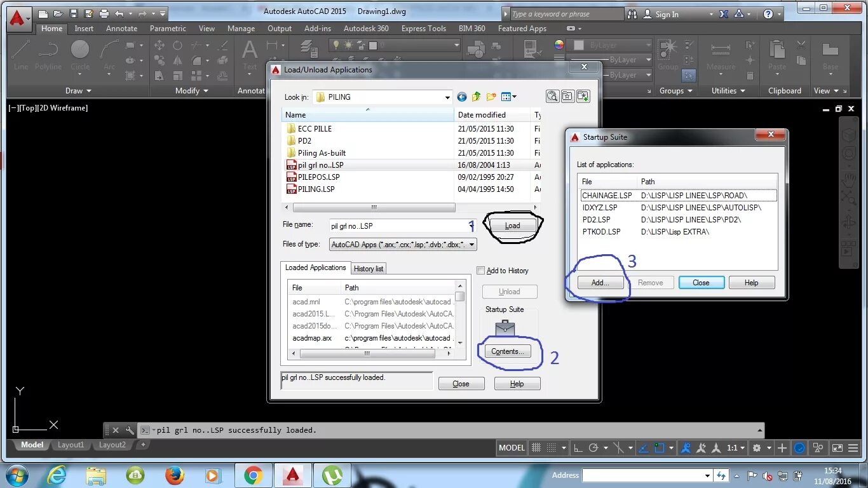Open the Express Tools ribbon tab
The height and width of the screenshot is (488, 868).
tap(424, 29)
